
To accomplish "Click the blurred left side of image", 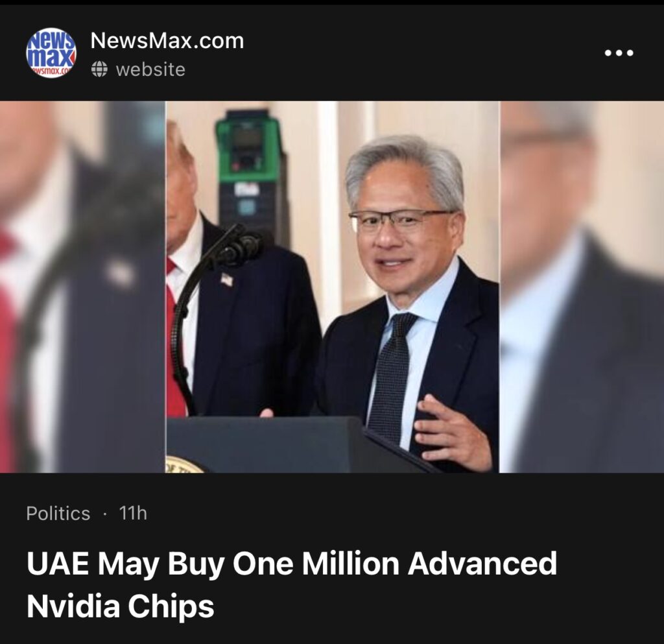I will [x=83, y=287].
